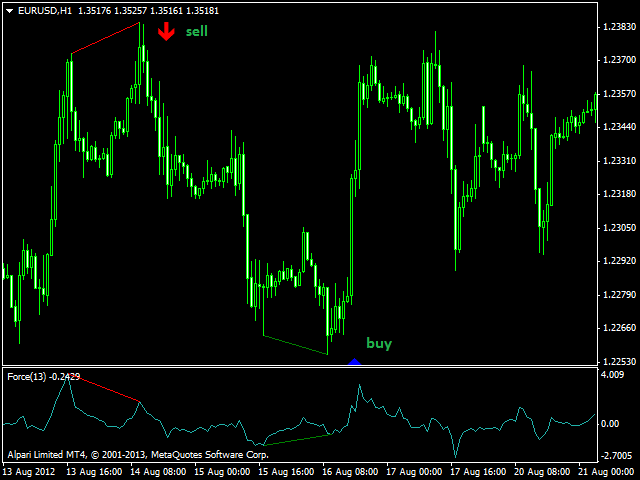Click the Alpari Limited MT4 copyright text
Viewport: 640px width, 480px height.
[138, 455]
